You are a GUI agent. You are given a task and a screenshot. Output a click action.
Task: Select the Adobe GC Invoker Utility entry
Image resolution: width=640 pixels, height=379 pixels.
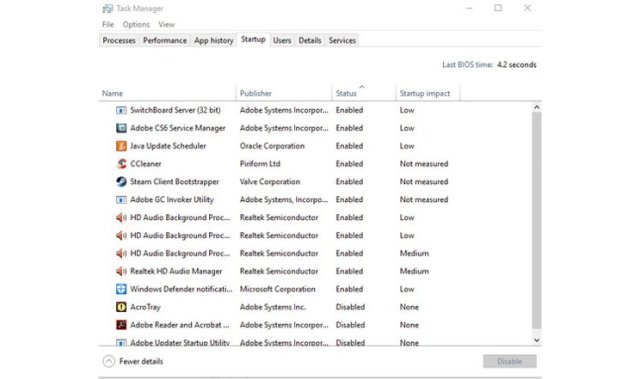pos(172,199)
